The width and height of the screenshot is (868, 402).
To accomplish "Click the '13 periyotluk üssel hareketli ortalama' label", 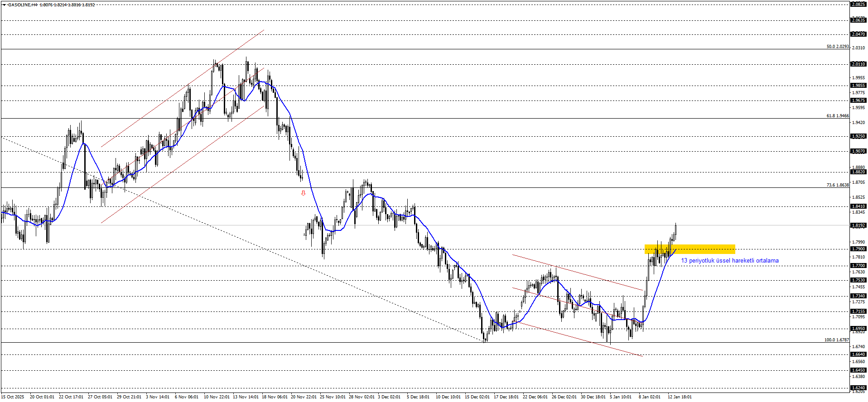I will coord(729,261).
